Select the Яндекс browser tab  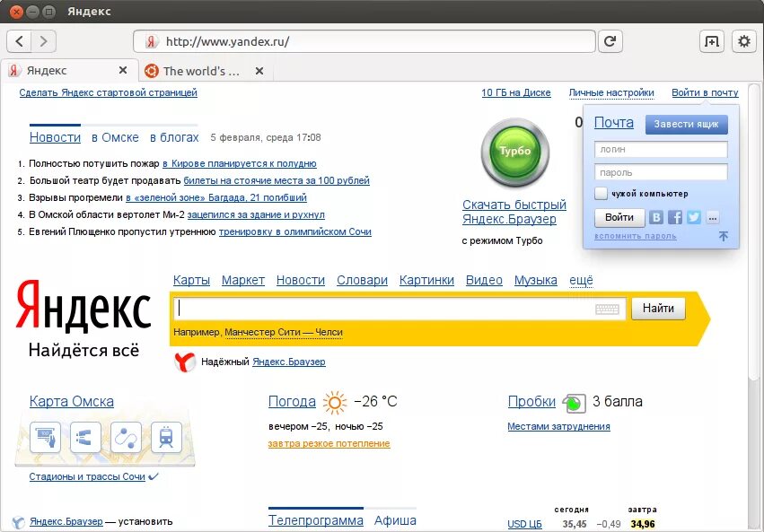[70, 71]
